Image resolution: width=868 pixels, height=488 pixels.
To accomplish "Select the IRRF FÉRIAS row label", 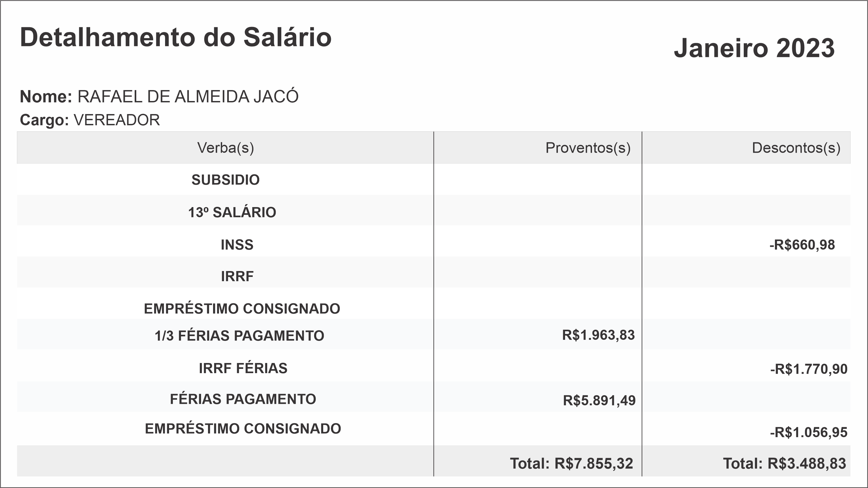I will (243, 368).
